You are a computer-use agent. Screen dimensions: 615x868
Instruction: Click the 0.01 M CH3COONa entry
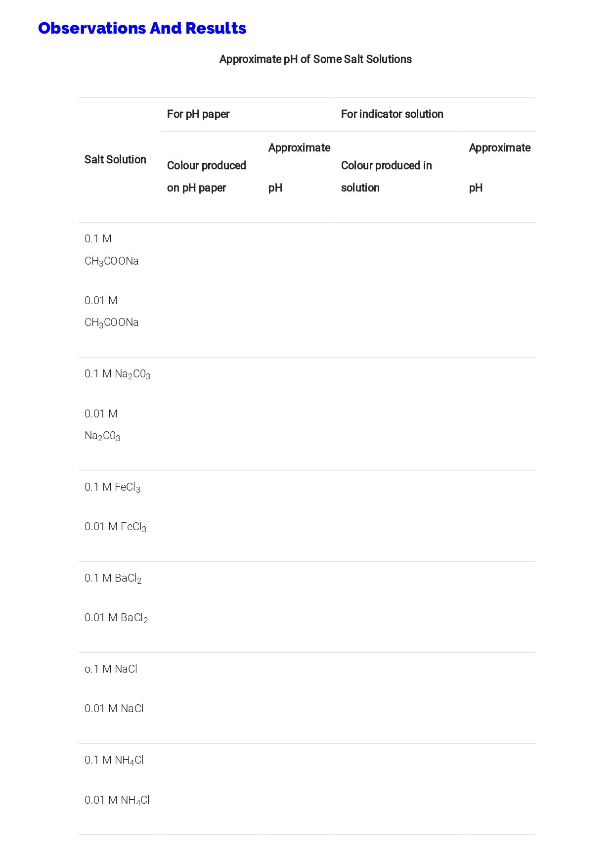click(x=111, y=312)
